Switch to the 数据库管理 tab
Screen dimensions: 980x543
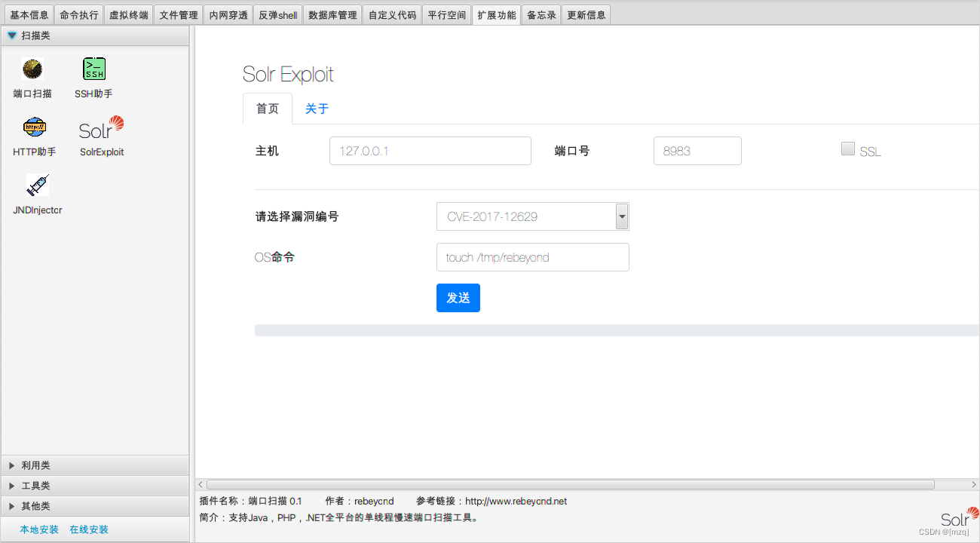click(332, 15)
